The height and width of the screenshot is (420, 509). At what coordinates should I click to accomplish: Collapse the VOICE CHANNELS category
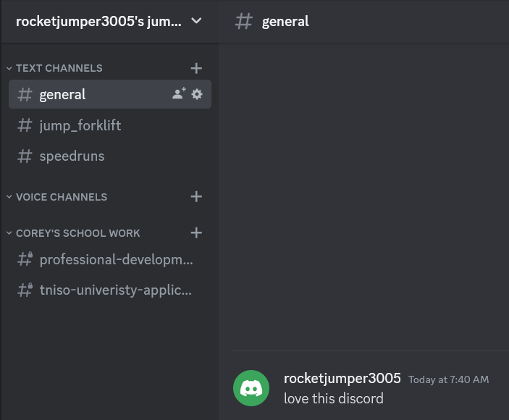pyautogui.click(x=56, y=197)
